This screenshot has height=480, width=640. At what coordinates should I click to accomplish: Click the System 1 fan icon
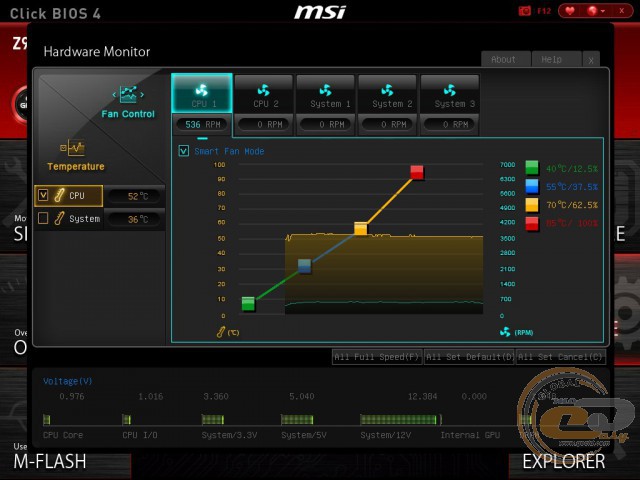click(x=326, y=90)
